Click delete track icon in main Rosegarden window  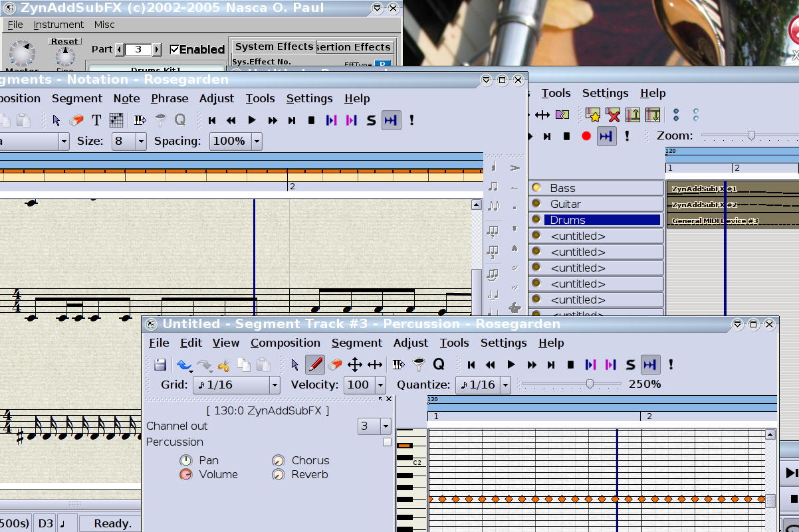(613, 115)
